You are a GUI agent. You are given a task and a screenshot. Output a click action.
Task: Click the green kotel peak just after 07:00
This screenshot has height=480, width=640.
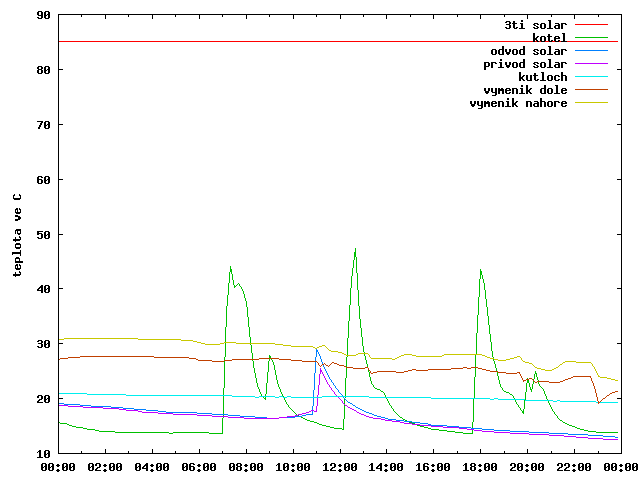point(231,267)
